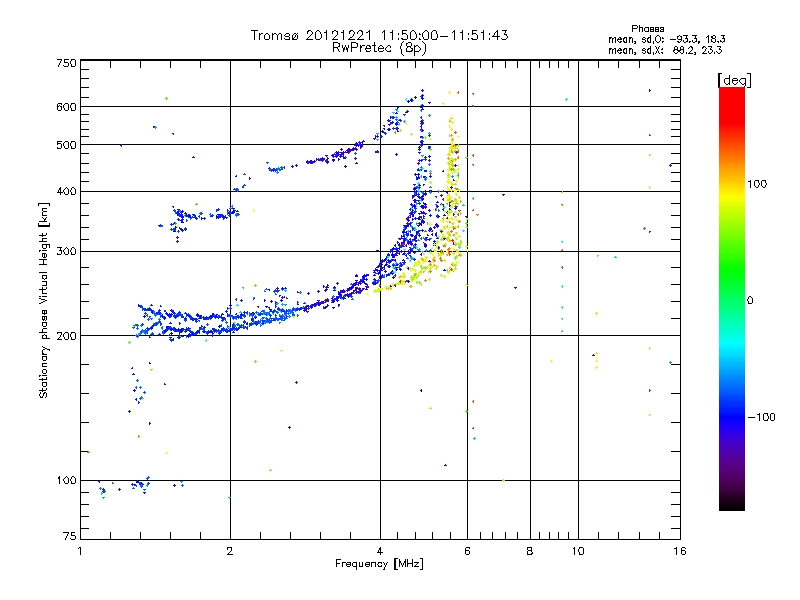Click the x-axis tick label '1'

pos(80,551)
